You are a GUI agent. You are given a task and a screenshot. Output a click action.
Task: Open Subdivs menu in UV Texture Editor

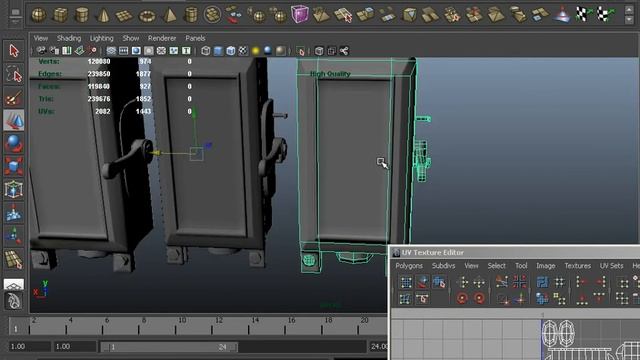click(x=443, y=266)
